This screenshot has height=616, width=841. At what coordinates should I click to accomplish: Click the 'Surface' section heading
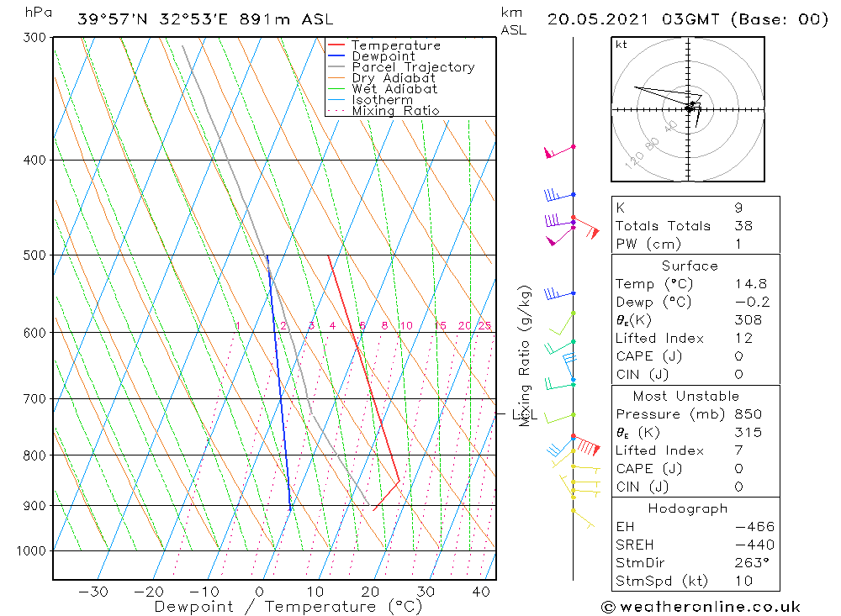pyautogui.click(x=690, y=266)
